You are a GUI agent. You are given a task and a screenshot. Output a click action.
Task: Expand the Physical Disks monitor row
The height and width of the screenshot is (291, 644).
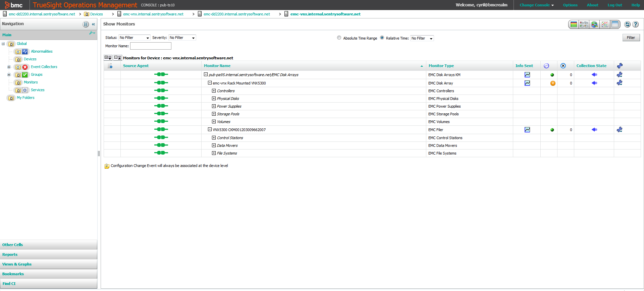click(214, 98)
